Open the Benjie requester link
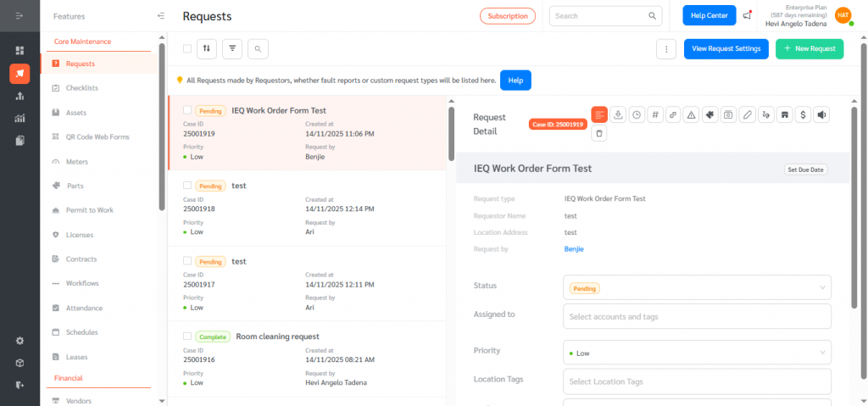This screenshot has width=868, height=406. 574,249
